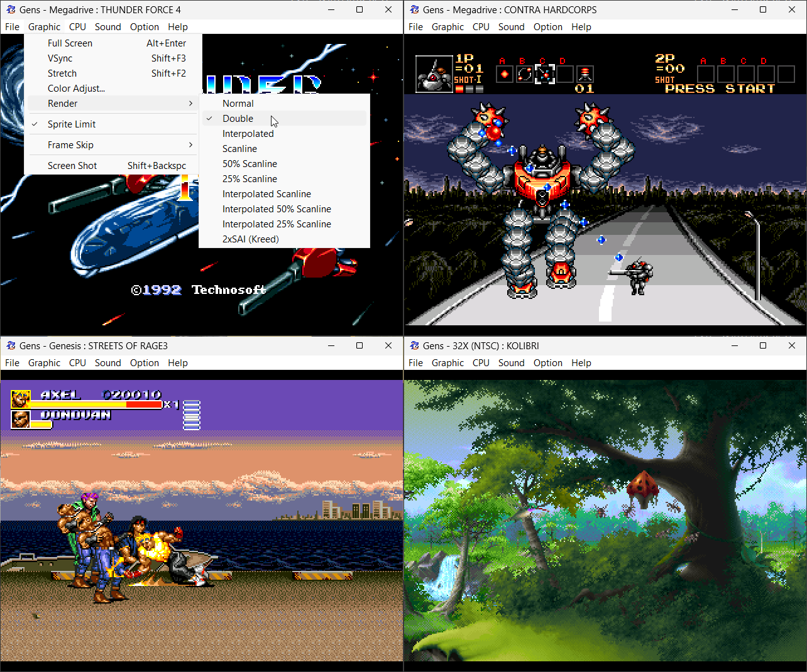Viewport: 807px width, 672px height.
Task: Click Axel's yellow-red health bar
Action: tap(97, 405)
